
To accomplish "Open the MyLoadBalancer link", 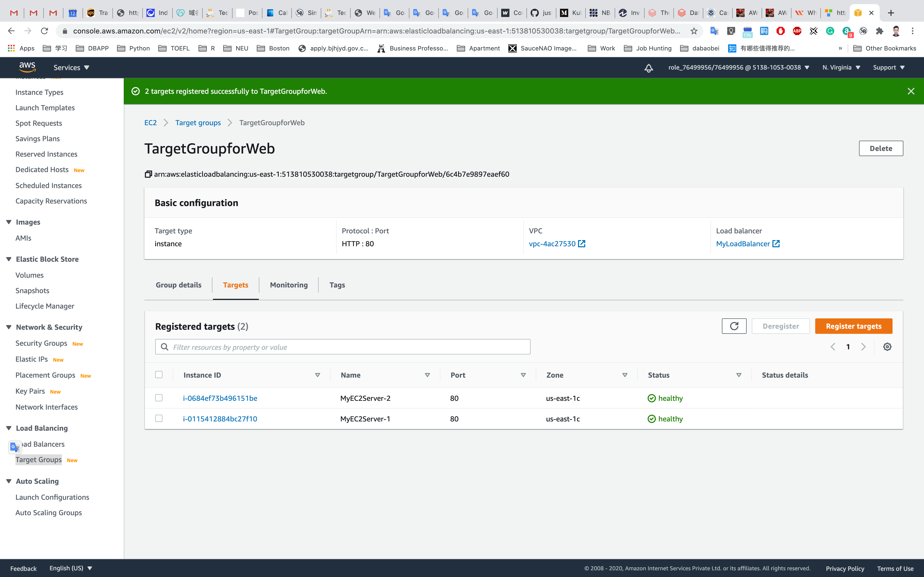I will tap(743, 244).
